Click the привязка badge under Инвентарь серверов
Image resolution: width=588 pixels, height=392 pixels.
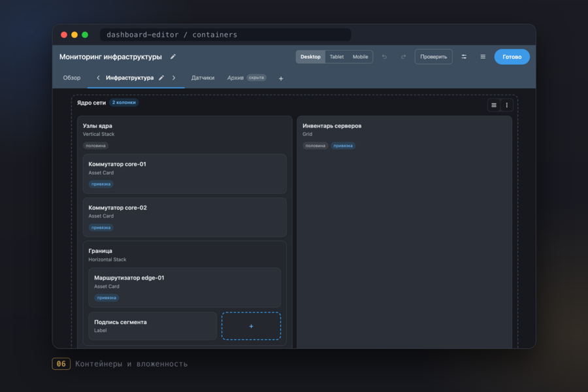(x=343, y=146)
